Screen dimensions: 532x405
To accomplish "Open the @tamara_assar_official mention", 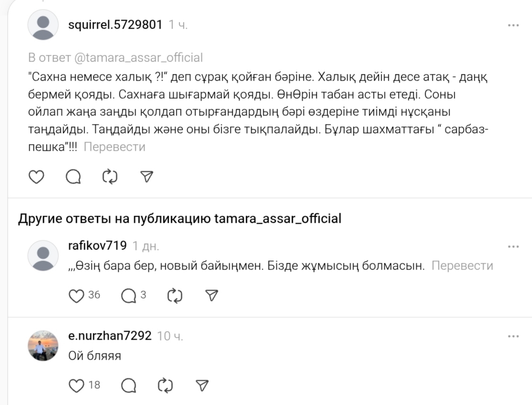I will point(138,58).
